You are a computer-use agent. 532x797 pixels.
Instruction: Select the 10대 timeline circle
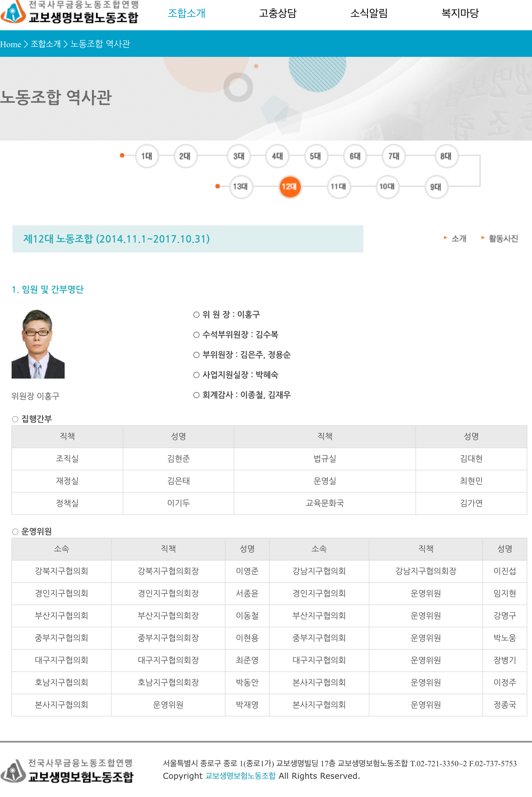387,187
